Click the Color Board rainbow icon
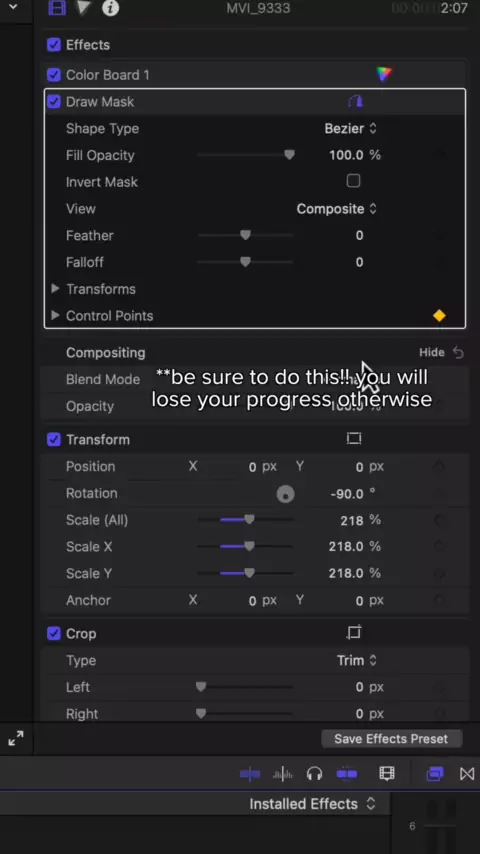 (x=384, y=74)
